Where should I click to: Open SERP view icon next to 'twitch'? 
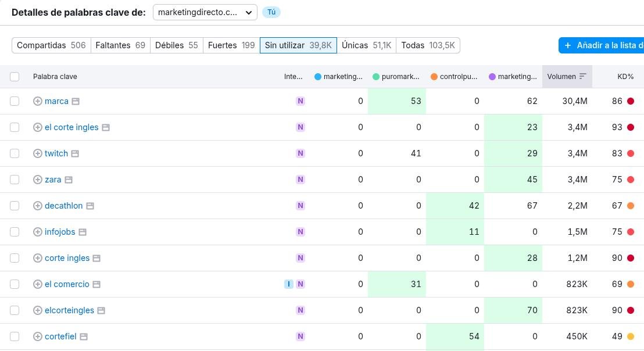click(75, 153)
